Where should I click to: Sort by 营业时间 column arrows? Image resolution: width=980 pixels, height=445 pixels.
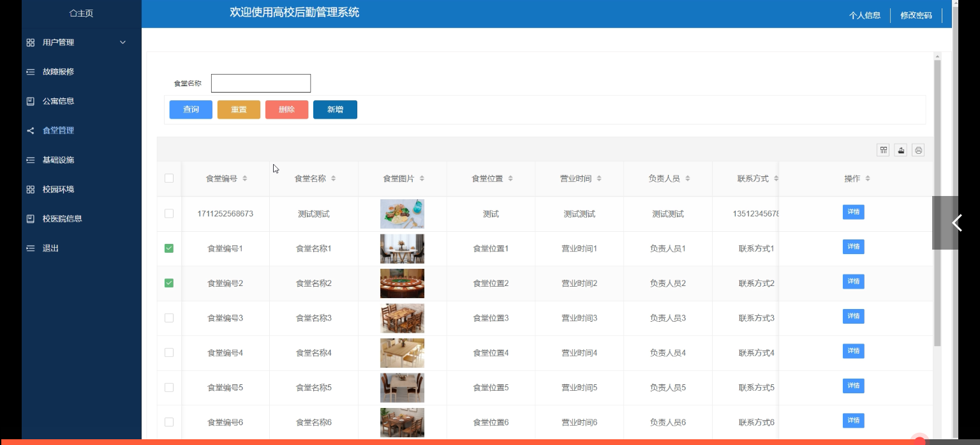(x=599, y=179)
